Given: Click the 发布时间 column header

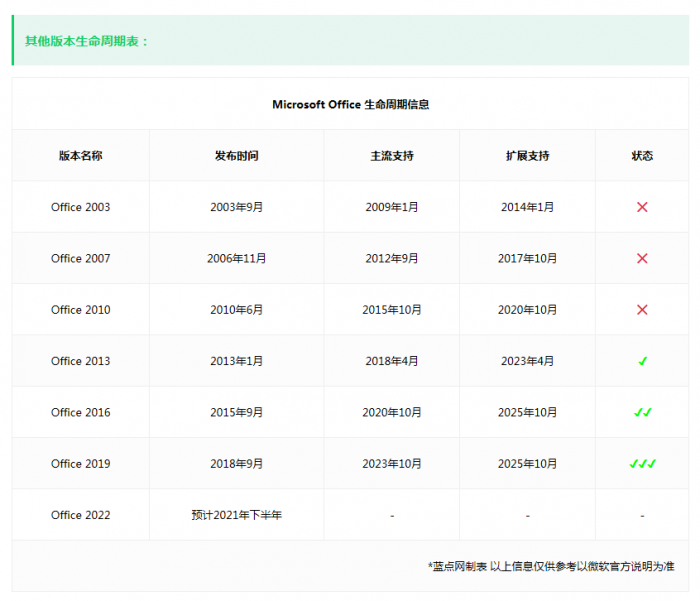Looking at the screenshot, I should (237, 156).
